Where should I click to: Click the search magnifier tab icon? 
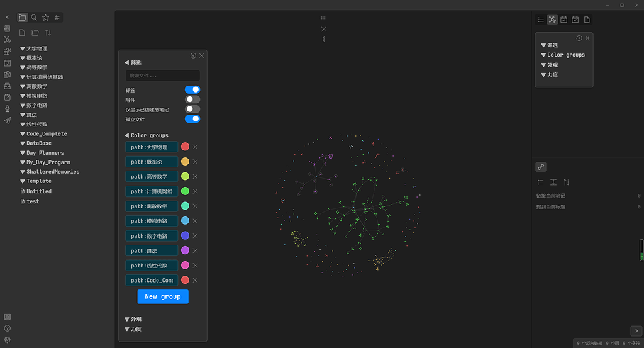tap(34, 18)
